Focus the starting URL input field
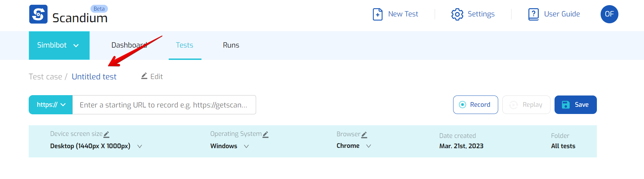 click(x=164, y=105)
